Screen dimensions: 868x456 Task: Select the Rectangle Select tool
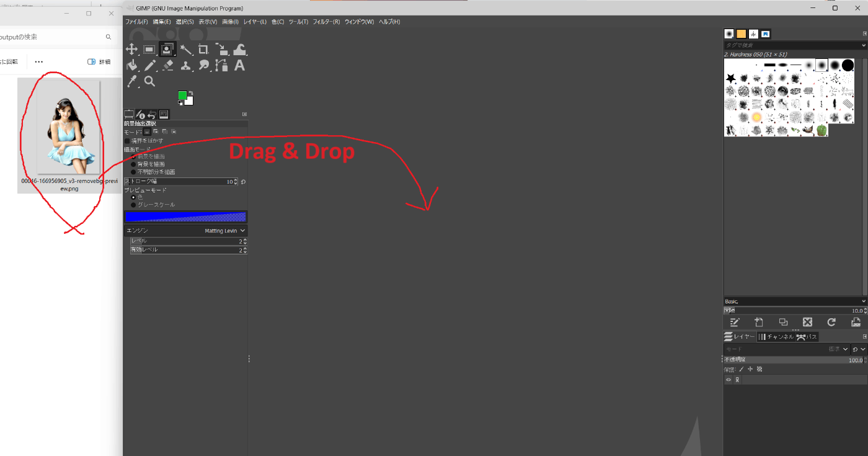point(149,50)
